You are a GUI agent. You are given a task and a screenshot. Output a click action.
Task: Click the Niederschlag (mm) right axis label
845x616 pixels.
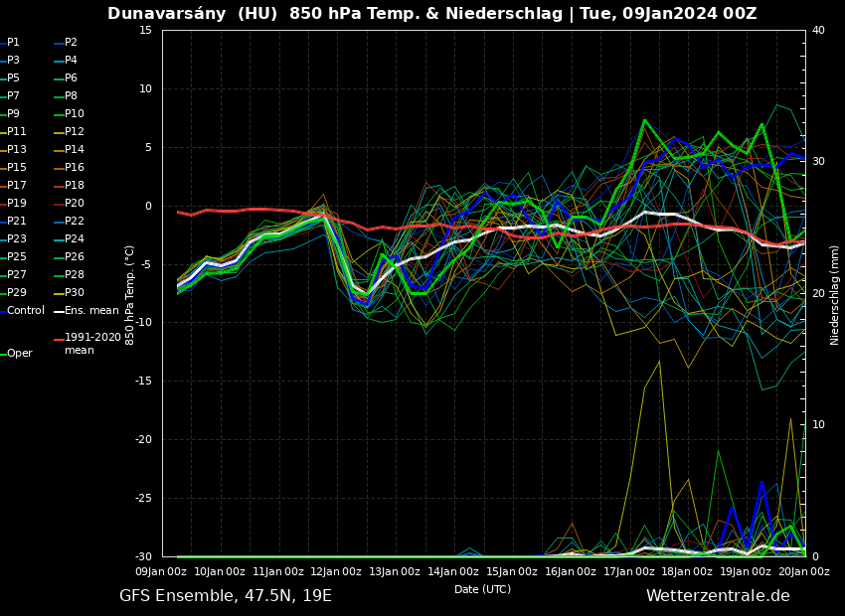tap(835, 295)
